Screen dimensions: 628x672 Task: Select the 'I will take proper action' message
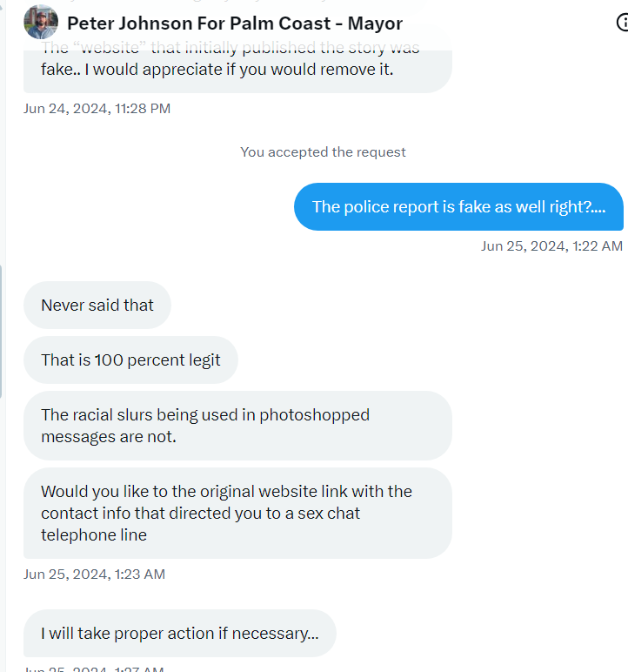(x=179, y=634)
